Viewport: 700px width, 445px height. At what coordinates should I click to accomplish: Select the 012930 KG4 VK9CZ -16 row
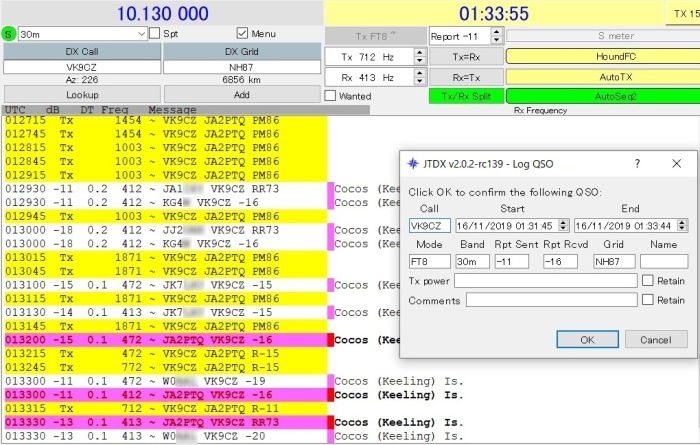pyautogui.click(x=166, y=202)
